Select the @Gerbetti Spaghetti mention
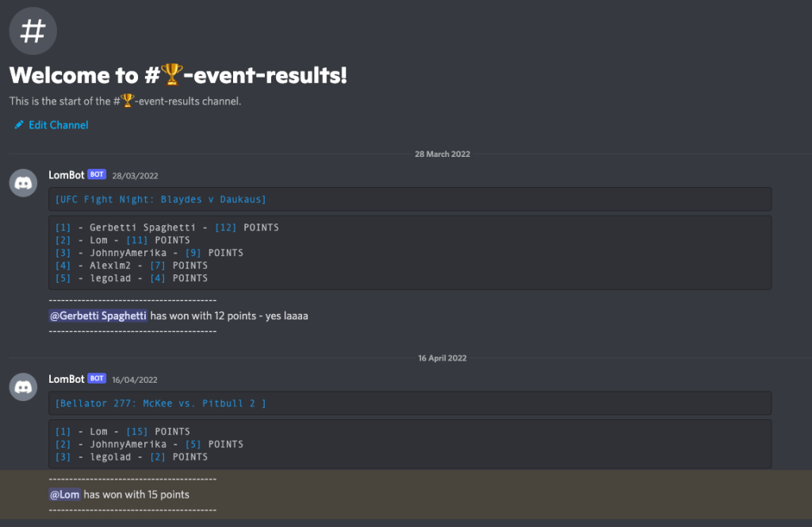Image resolution: width=812 pixels, height=527 pixels. (x=98, y=315)
